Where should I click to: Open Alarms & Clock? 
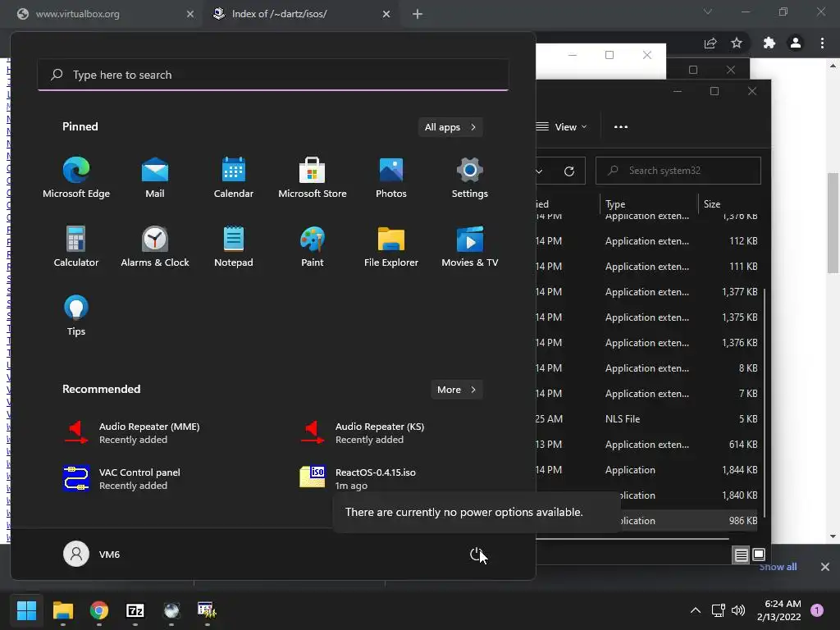pyautogui.click(x=155, y=246)
